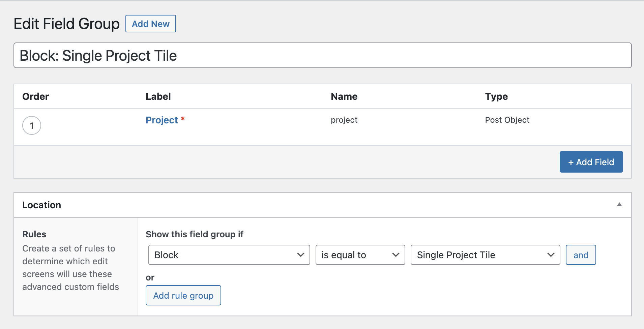Click the Location section title
The height and width of the screenshot is (329, 644).
point(41,205)
